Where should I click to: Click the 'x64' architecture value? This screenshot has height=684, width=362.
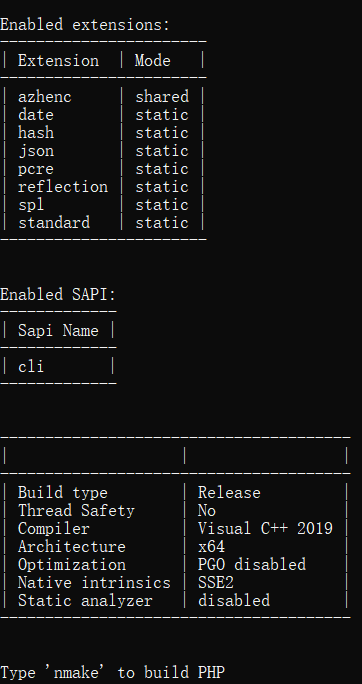(x=212, y=547)
